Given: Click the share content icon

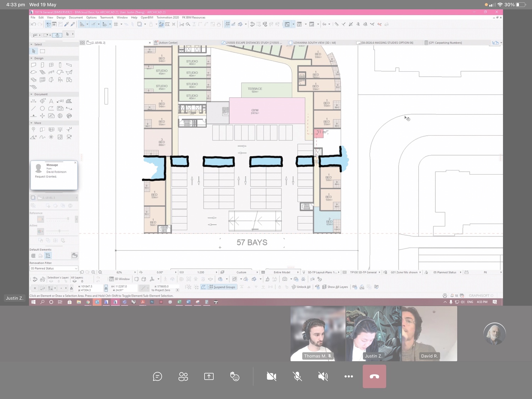Looking at the screenshot, I should (x=209, y=376).
